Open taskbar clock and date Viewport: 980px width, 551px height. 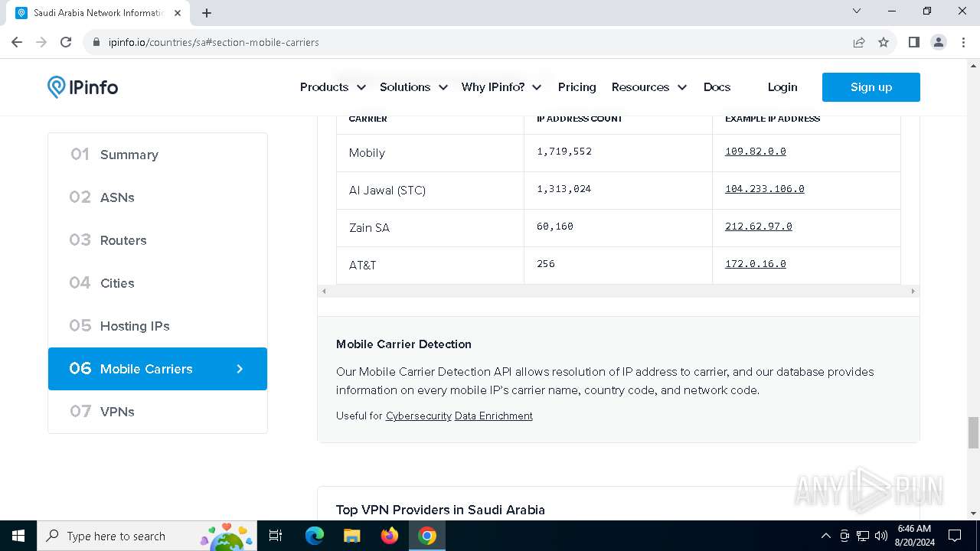pyautogui.click(x=914, y=536)
